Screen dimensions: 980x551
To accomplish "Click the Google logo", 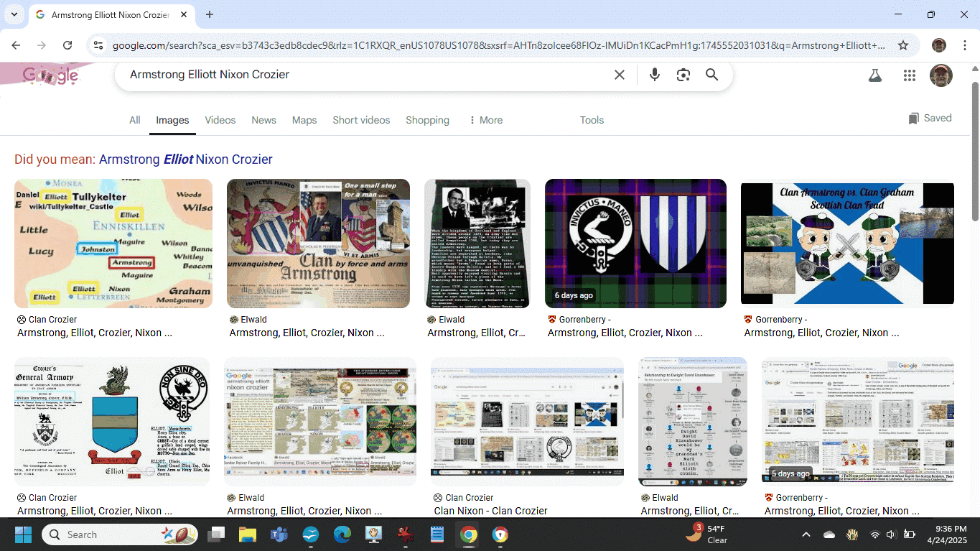I will point(51,75).
